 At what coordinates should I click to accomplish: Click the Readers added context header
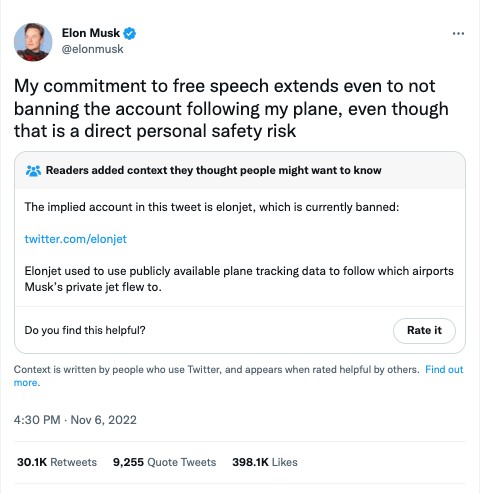213,170
